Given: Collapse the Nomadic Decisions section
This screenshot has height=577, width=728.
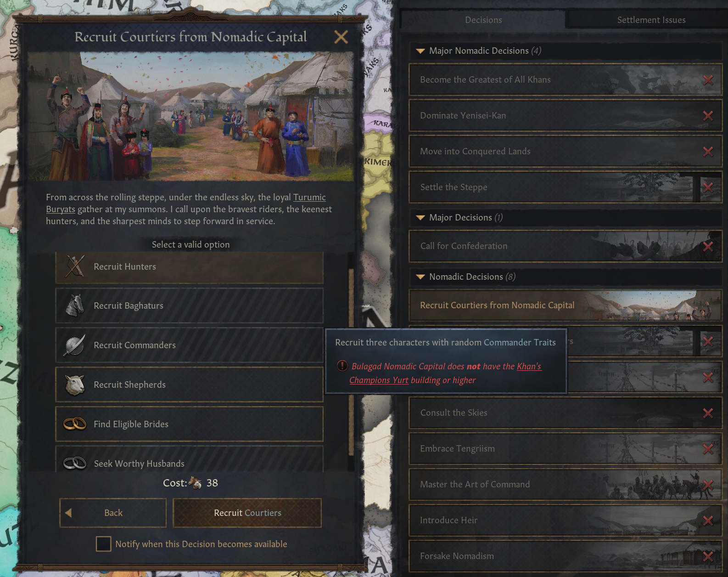Looking at the screenshot, I should [x=420, y=277].
